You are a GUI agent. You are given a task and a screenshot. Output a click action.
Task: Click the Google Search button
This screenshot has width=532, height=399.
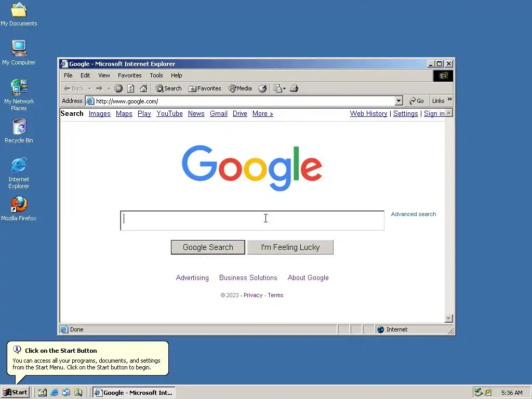[208, 247]
